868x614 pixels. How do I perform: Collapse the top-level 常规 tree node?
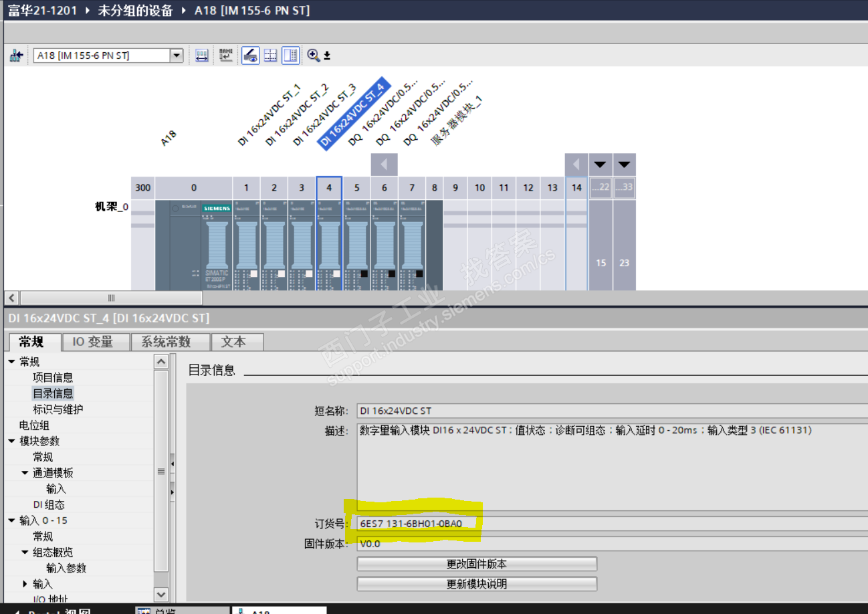click(11, 362)
